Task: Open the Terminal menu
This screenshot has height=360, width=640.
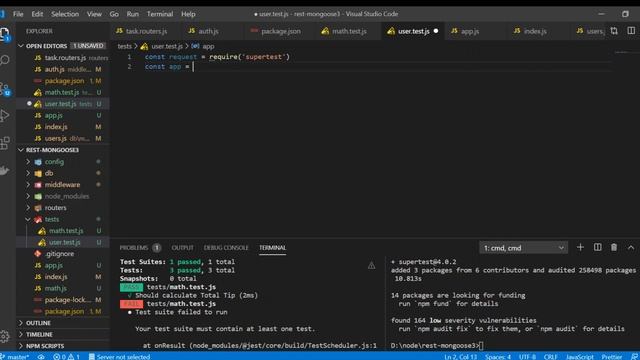Action: pyautogui.click(x=160, y=14)
